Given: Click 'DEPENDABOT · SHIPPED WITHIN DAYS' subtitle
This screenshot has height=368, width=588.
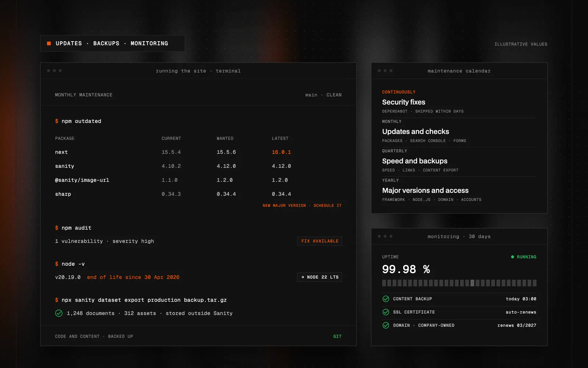Looking at the screenshot, I should coord(423,111).
